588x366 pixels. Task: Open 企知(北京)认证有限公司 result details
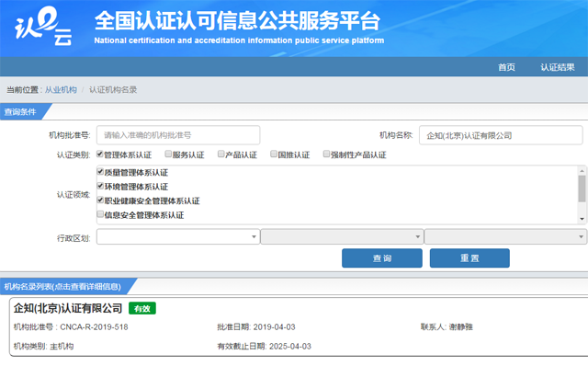coord(68,308)
